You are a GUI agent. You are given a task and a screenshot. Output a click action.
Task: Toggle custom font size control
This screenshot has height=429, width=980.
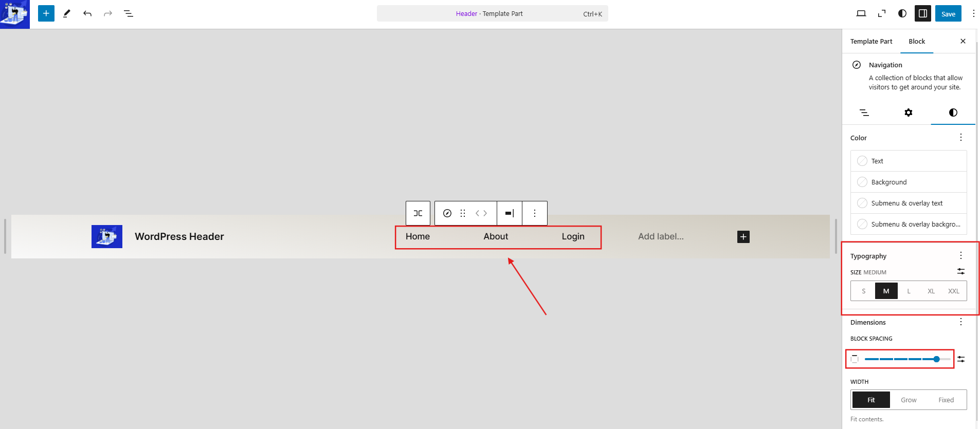coord(961,272)
